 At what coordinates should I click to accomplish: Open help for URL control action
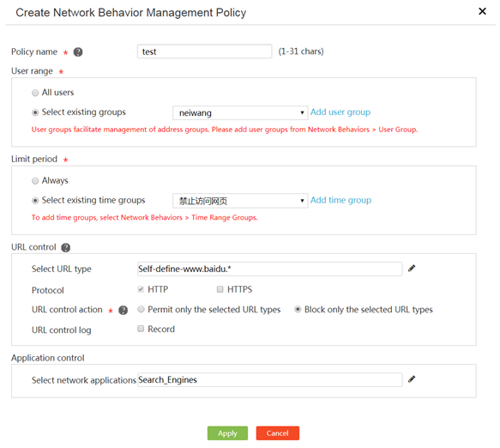(123, 310)
